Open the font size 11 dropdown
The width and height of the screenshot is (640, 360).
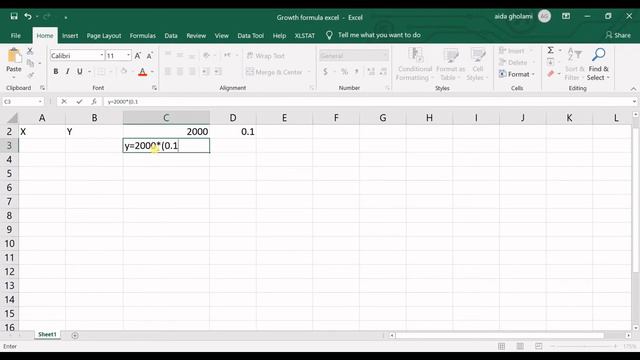(x=129, y=56)
